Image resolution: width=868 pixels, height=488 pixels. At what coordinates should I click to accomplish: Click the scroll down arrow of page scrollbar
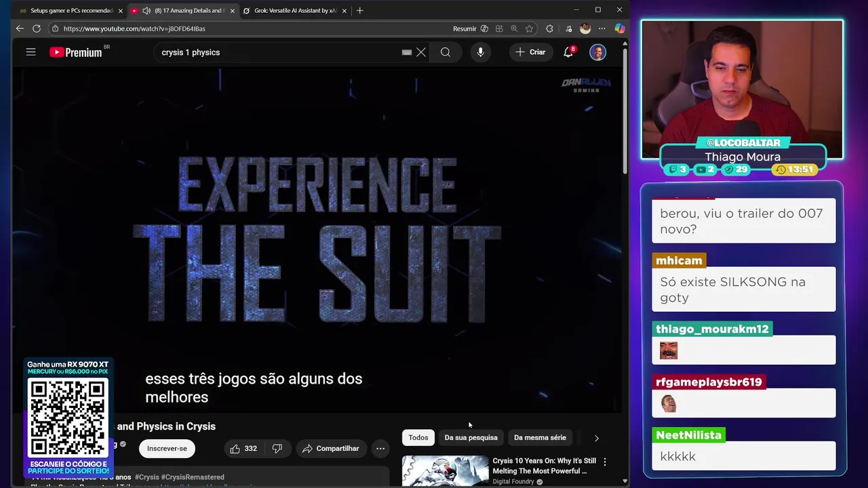[625, 481]
